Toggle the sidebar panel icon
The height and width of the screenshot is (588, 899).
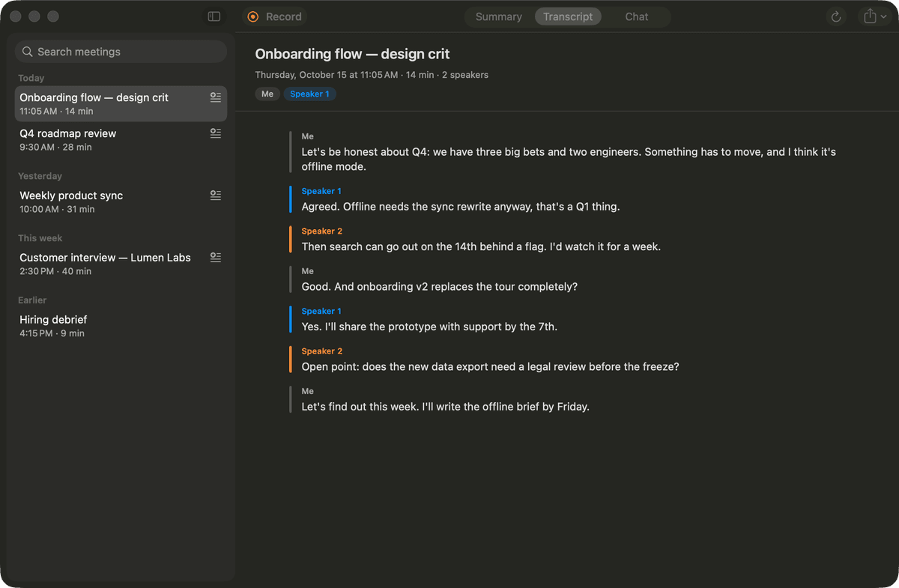(214, 16)
